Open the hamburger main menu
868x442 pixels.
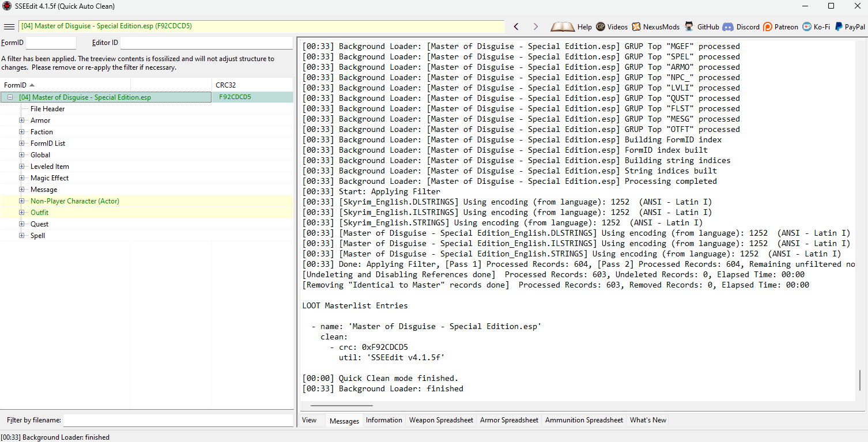point(9,27)
